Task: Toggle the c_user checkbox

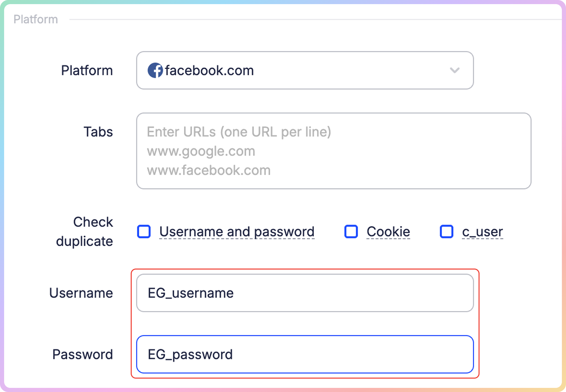Action: pyautogui.click(x=447, y=231)
